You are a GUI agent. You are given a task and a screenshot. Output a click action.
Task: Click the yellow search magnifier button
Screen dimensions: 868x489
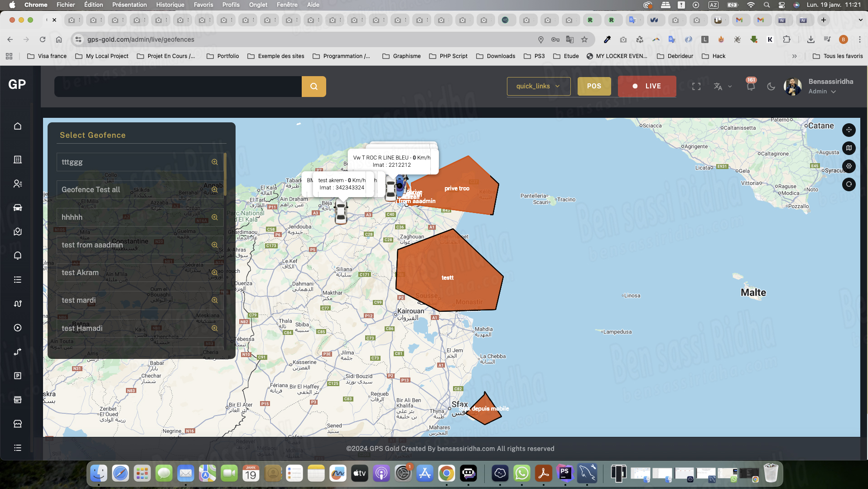(313, 86)
